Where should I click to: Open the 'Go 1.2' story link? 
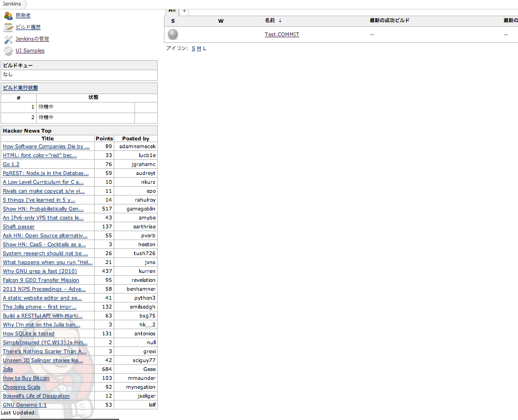pyautogui.click(x=11, y=164)
